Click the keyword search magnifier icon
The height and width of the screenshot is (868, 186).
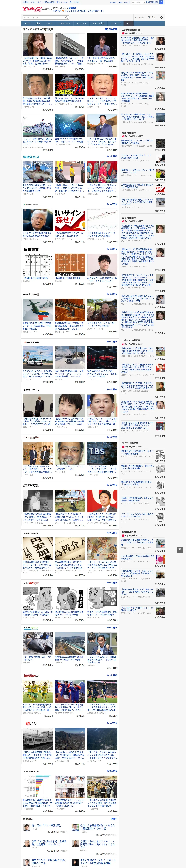(66, 17)
